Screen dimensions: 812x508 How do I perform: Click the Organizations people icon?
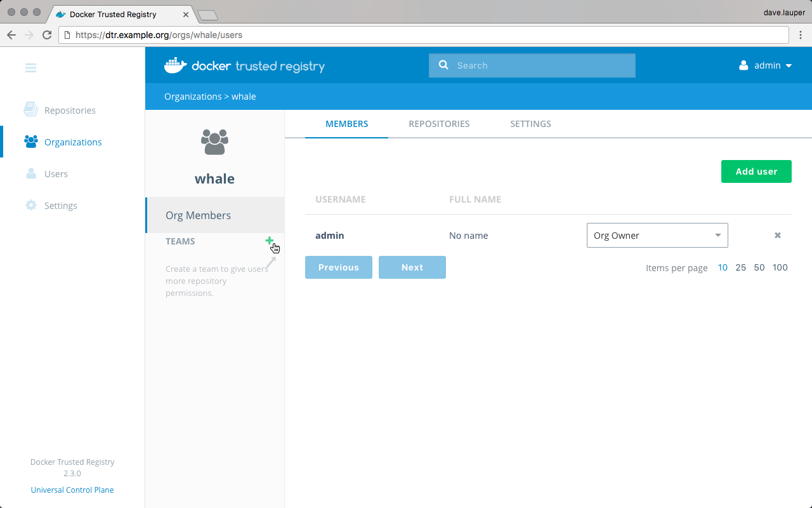pyautogui.click(x=30, y=142)
